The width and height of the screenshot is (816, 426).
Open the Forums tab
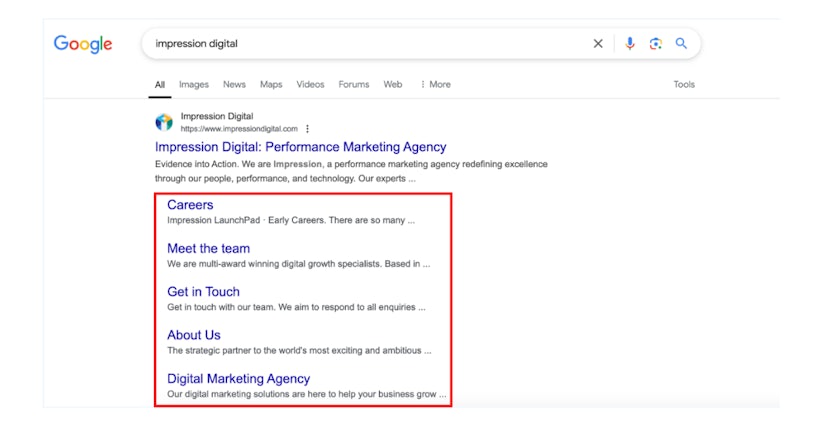[x=353, y=85]
